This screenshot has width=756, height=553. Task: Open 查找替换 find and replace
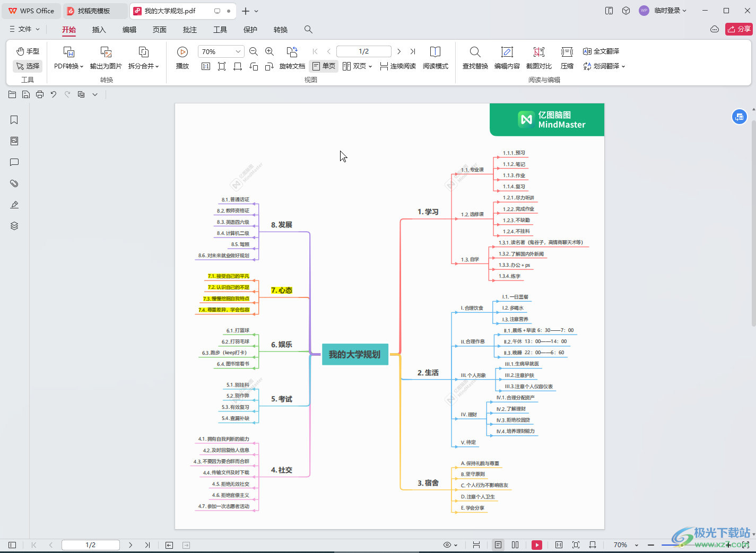coord(475,58)
